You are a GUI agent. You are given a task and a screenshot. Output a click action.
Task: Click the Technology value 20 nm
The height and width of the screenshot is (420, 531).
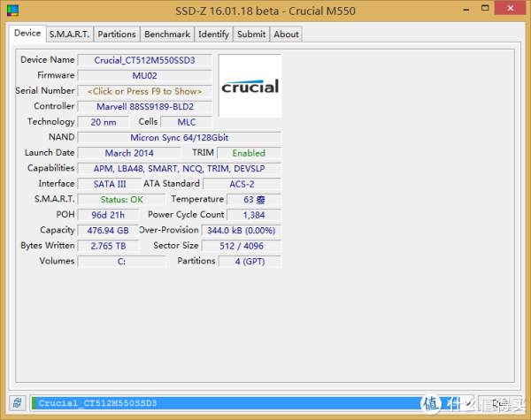[x=104, y=122]
